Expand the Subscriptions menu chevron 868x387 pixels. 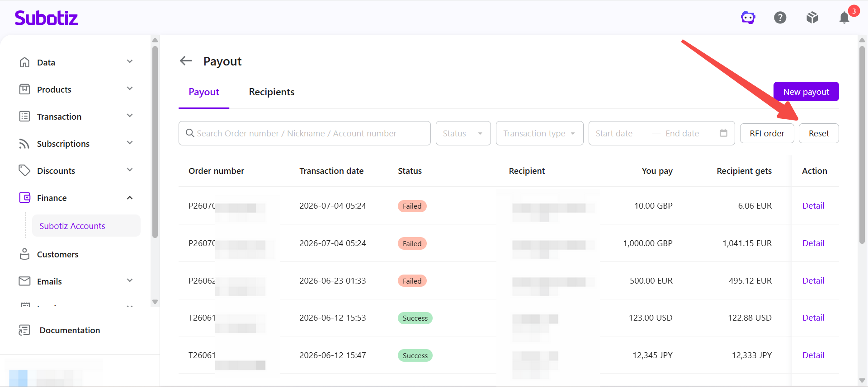pos(130,143)
